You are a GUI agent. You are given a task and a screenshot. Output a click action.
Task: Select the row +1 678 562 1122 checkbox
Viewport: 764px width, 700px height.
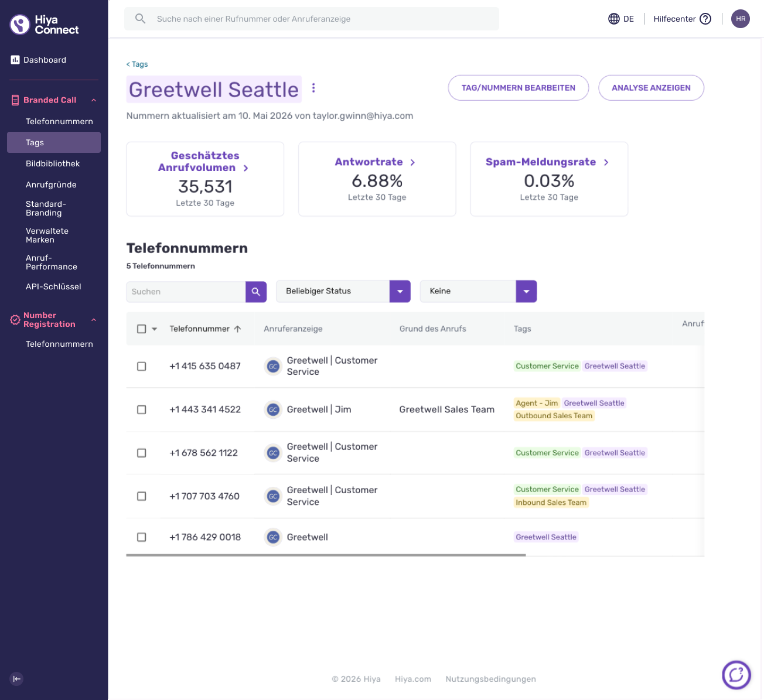point(141,453)
